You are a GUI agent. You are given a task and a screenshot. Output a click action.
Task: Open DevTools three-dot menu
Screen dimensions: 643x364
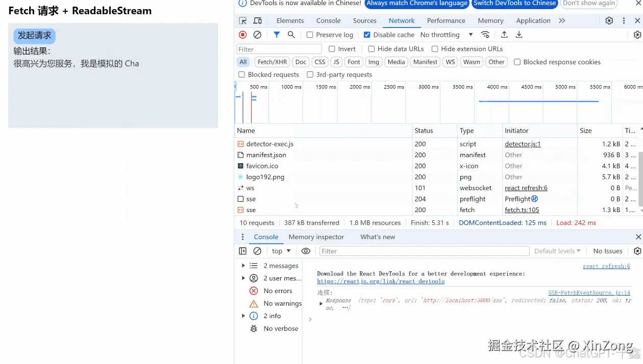pos(624,20)
